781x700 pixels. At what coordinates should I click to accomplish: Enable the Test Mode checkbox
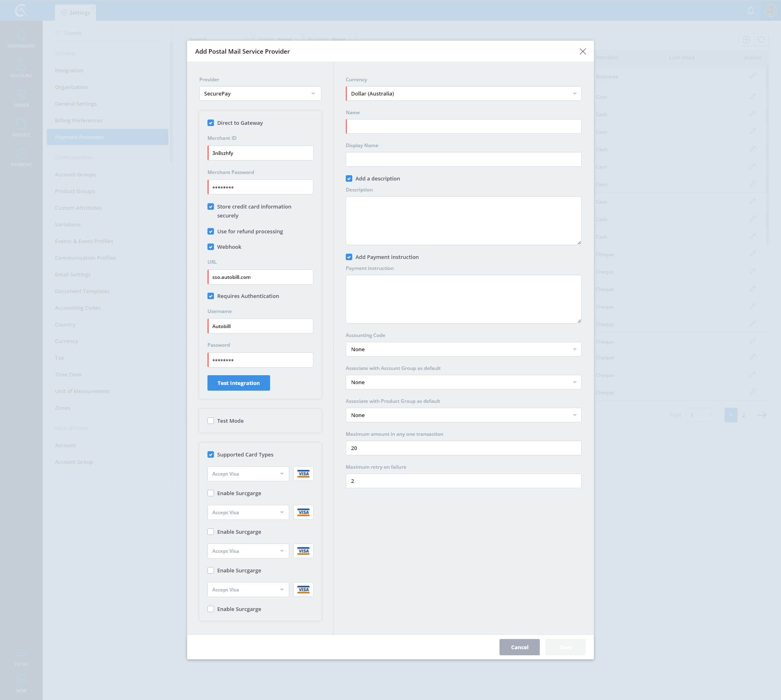click(x=211, y=421)
